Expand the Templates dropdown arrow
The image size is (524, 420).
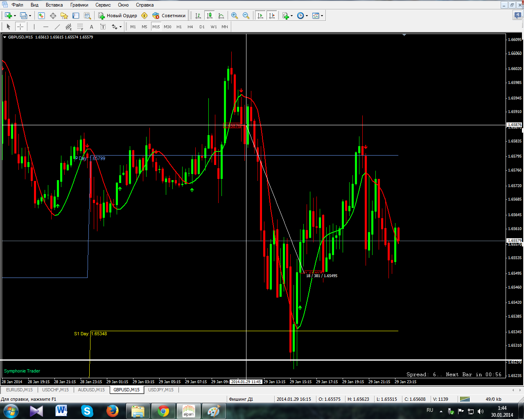pos(322,16)
